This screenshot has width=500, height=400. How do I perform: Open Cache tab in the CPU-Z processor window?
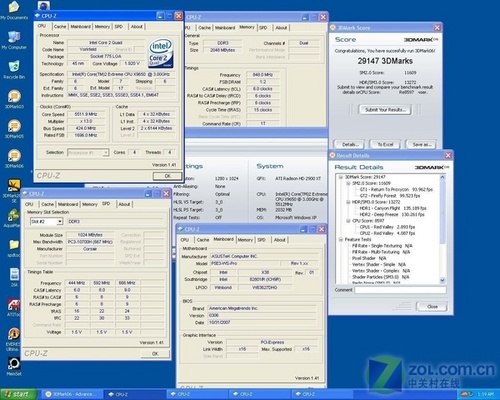[60, 27]
